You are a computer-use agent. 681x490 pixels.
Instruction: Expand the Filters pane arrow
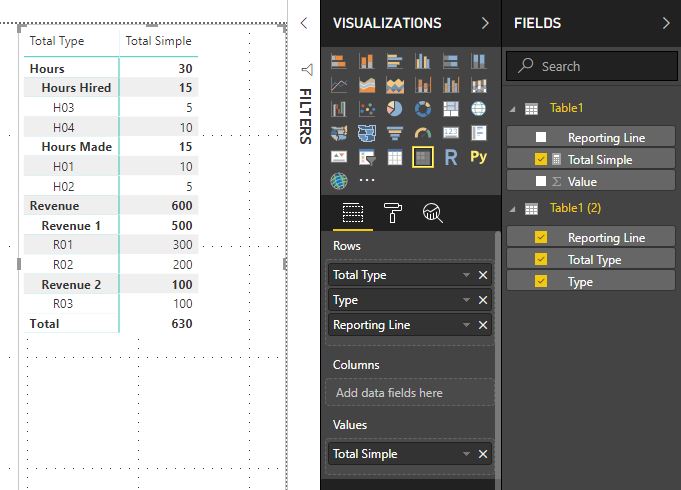point(304,23)
